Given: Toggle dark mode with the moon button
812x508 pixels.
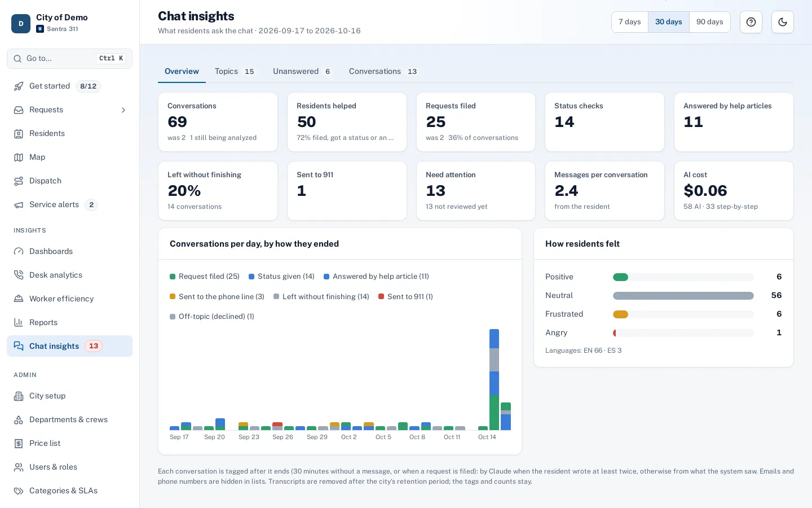Looking at the screenshot, I should [783, 22].
